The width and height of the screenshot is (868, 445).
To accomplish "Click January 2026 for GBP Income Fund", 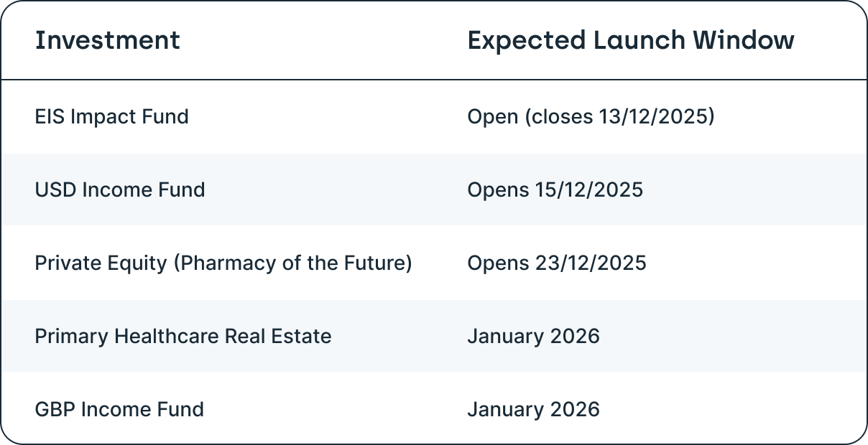I will click(533, 409).
